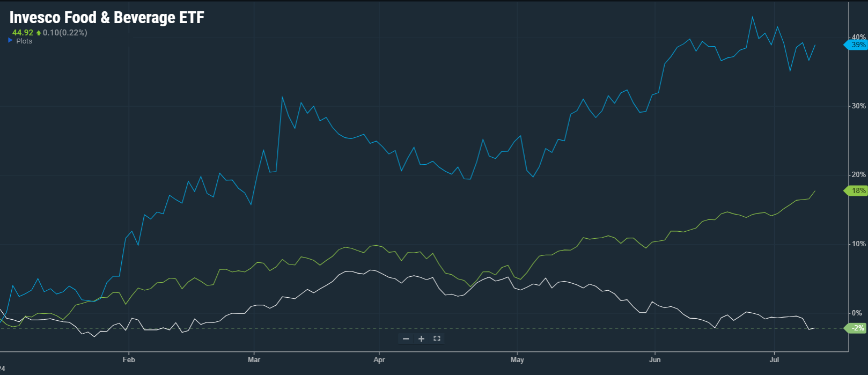Click the May date axis label
The width and height of the screenshot is (868, 375).
[x=517, y=359]
